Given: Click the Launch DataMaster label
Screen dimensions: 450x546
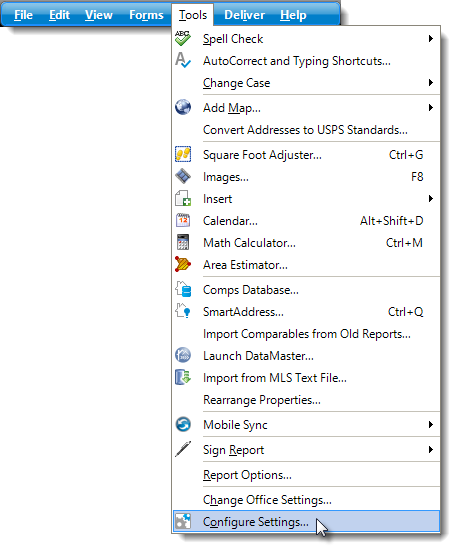Looking at the screenshot, I should (x=258, y=356).
